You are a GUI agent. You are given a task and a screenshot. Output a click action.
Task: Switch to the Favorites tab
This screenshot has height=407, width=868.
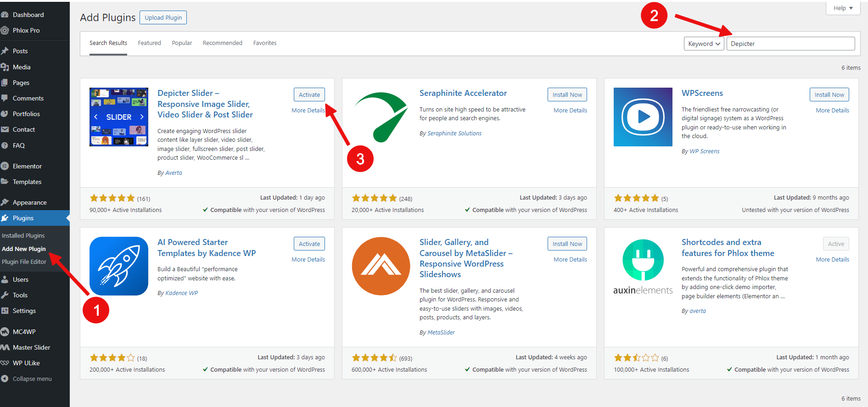coord(265,43)
